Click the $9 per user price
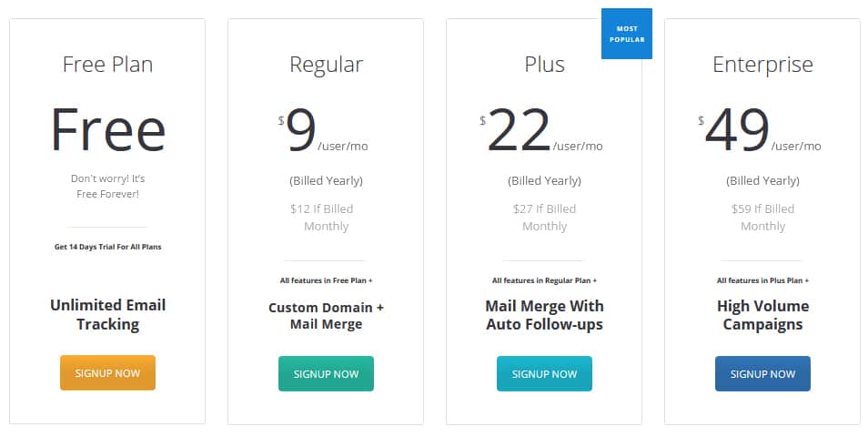The height and width of the screenshot is (437, 868). 323,131
